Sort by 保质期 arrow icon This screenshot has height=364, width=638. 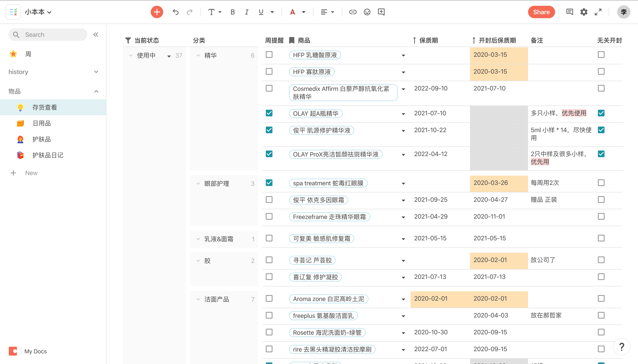414,40
